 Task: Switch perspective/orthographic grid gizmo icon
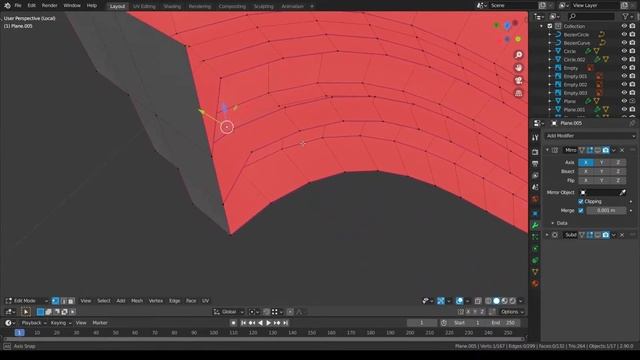pos(518,93)
